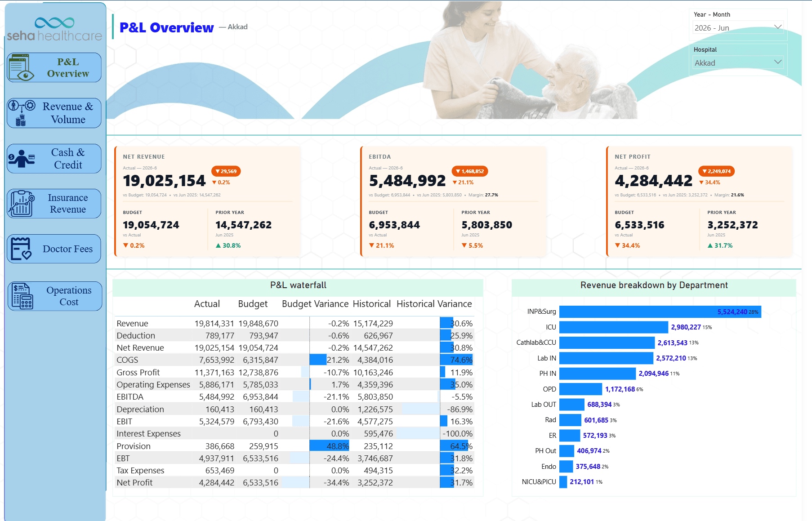Click the OPD department bar
The width and height of the screenshot is (812, 521).
click(580, 389)
